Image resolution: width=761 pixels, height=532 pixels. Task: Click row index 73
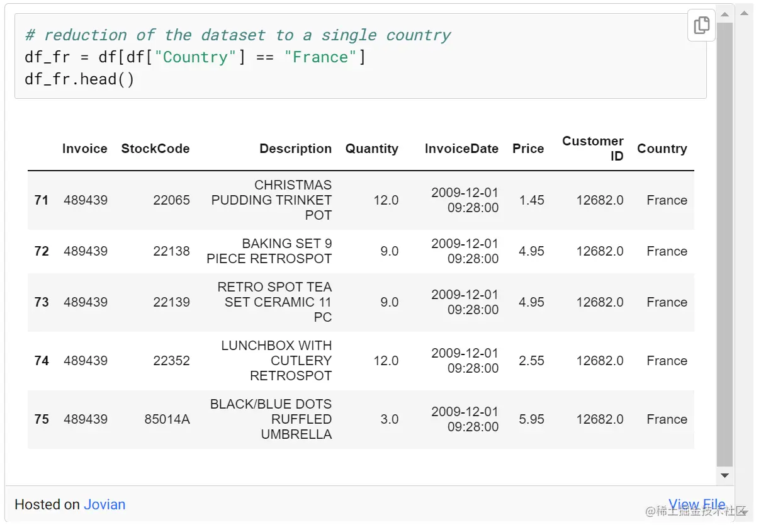[42, 302]
